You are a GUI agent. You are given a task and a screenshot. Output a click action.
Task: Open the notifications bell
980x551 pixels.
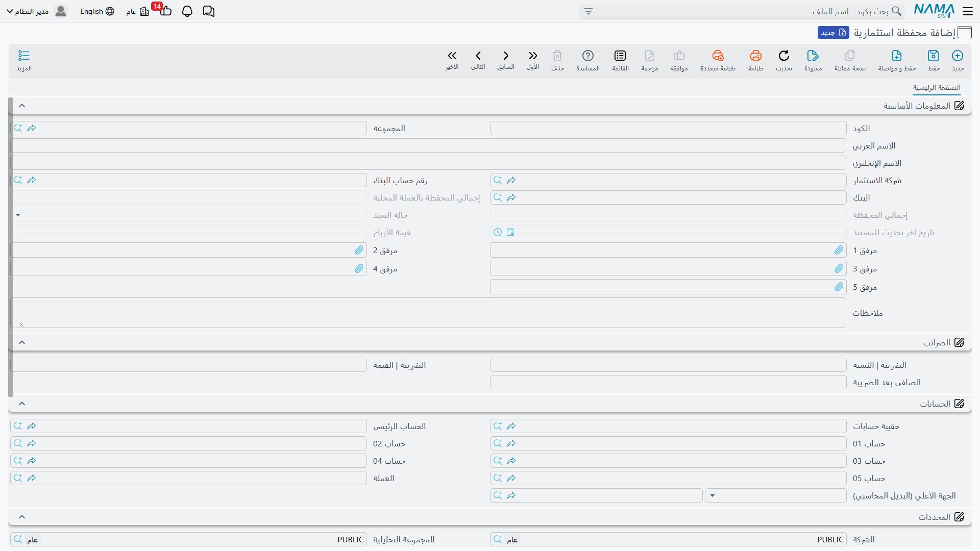(x=187, y=11)
